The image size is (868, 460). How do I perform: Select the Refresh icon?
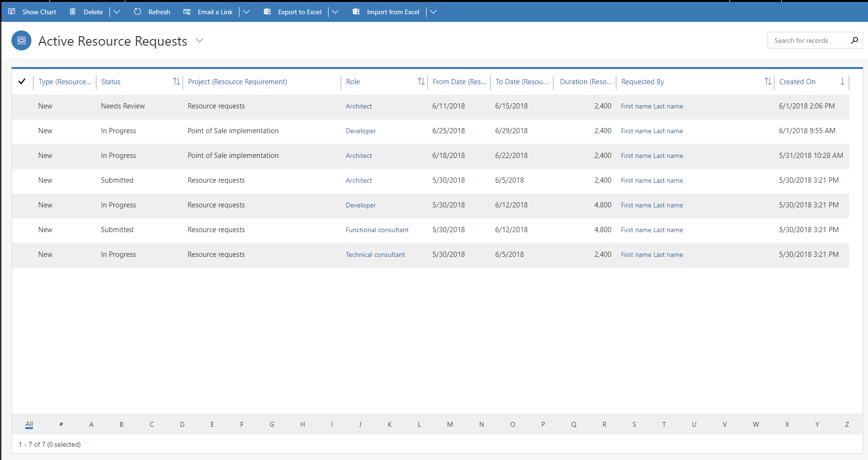coord(137,11)
